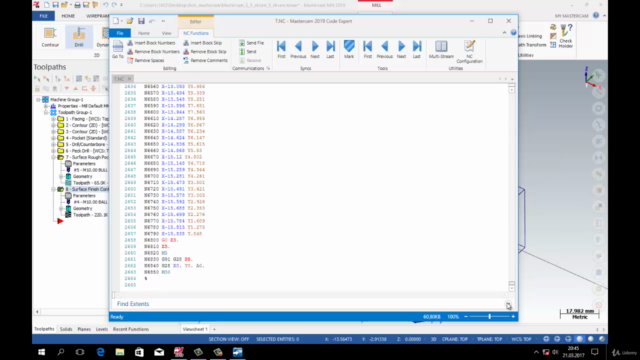Click Check Holder in Mastercam ribbon

566,37
